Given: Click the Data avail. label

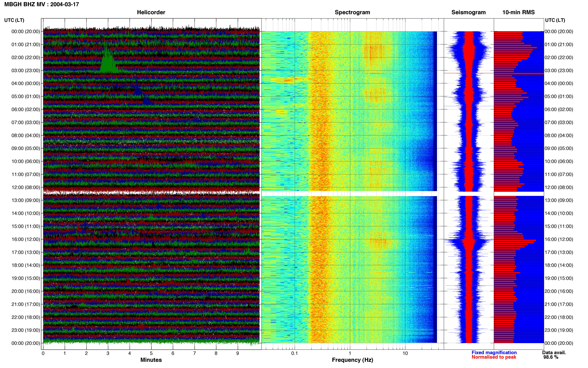Looking at the screenshot, I should coord(554,353).
